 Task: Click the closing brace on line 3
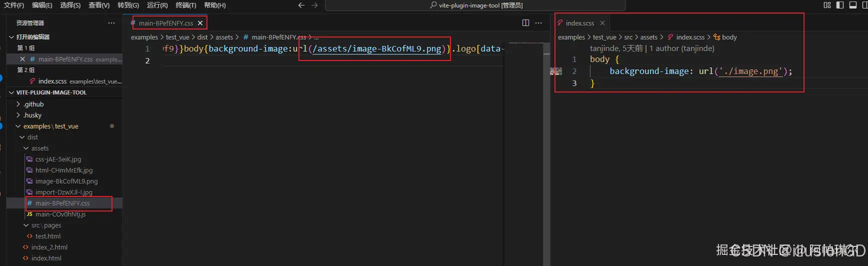592,83
